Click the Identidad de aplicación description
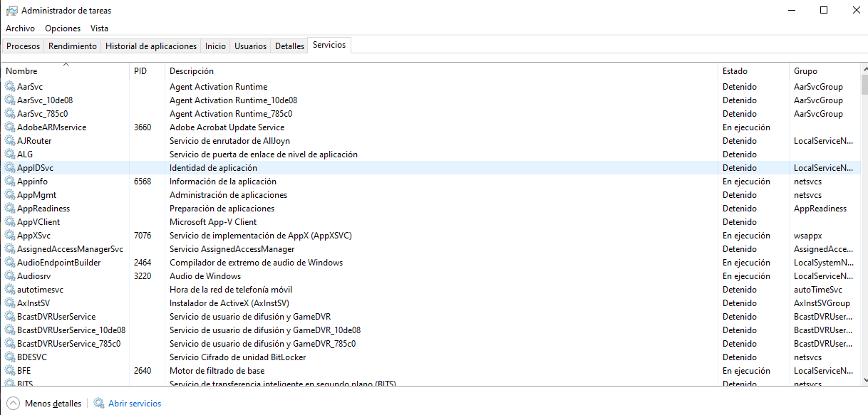 click(x=213, y=168)
